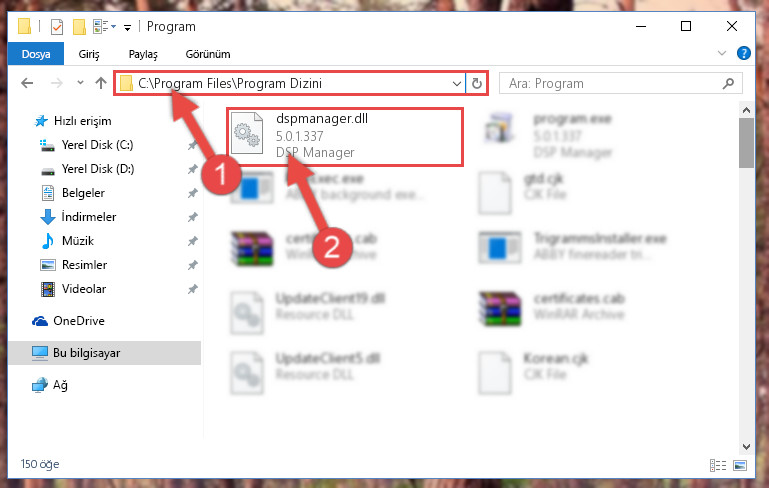Open the Paylaş ribbon tab
This screenshot has height=488, width=769.
point(143,54)
